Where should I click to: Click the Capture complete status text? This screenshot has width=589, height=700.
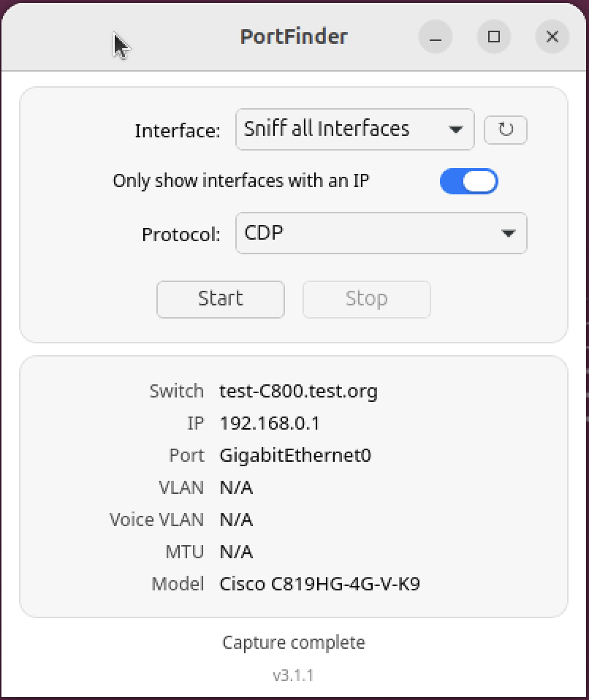click(x=294, y=642)
